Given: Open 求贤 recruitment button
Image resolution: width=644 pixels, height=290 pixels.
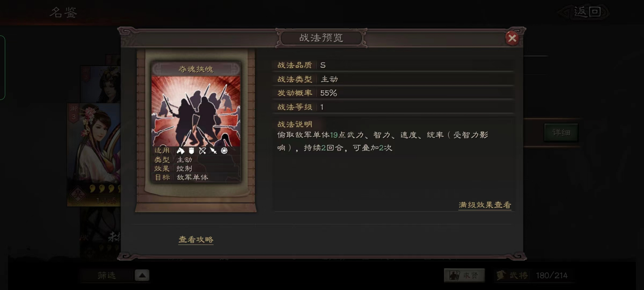Looking at the screenshot, I should [464, 275].
